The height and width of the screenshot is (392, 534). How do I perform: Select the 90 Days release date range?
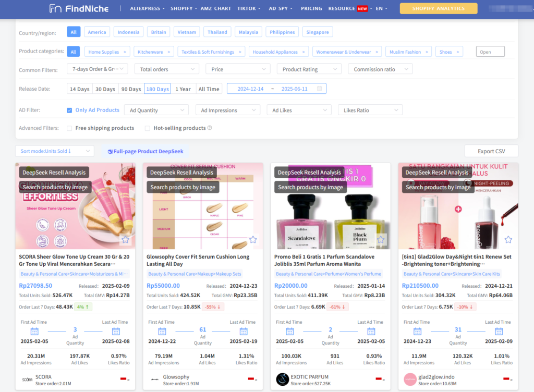[x=131, y=89]
